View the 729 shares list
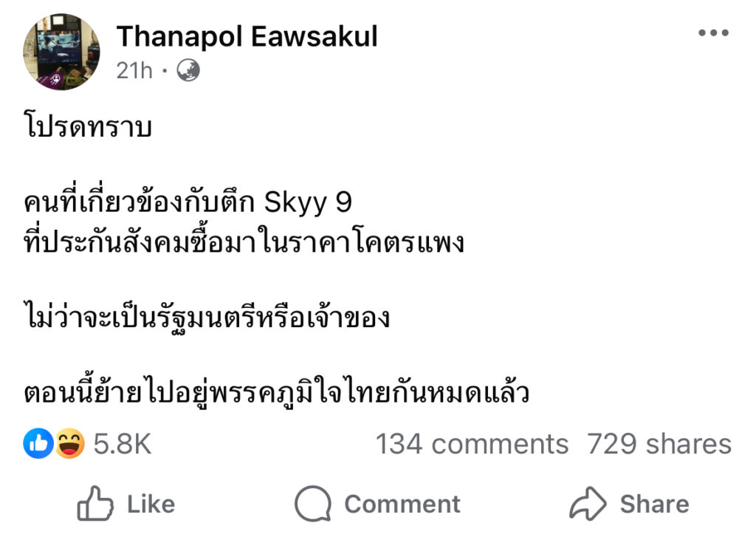756x537 pixels. point(659,444)
